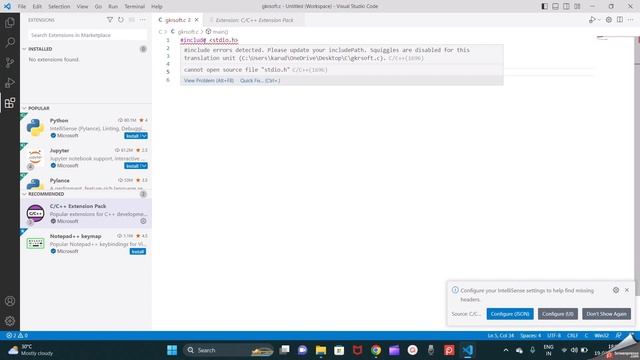Open the Run dropdown chevron in editor toolbar
Image resolution: width=640 pixels, height=360 pixels.
(599, 20)
